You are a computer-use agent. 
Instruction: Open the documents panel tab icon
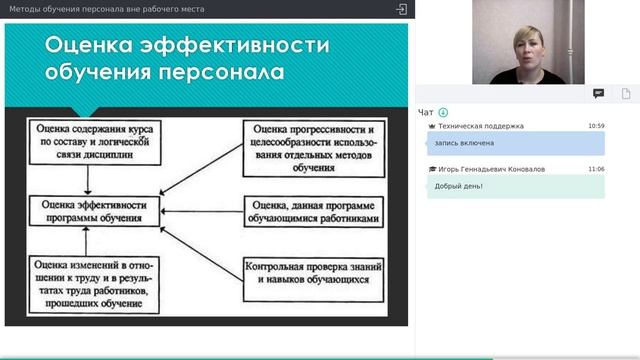click(x=626, y=94)
